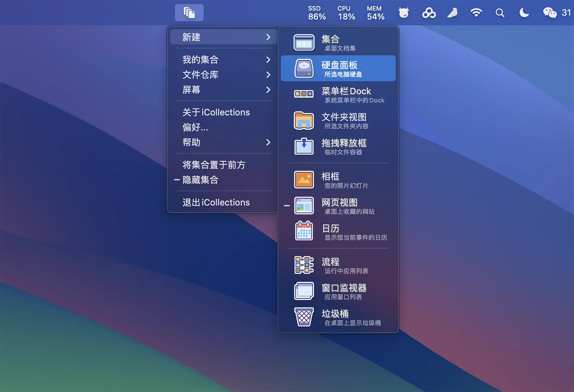Click the 窗口监视器 window icon
574x392 pixels.
point(304,291)
